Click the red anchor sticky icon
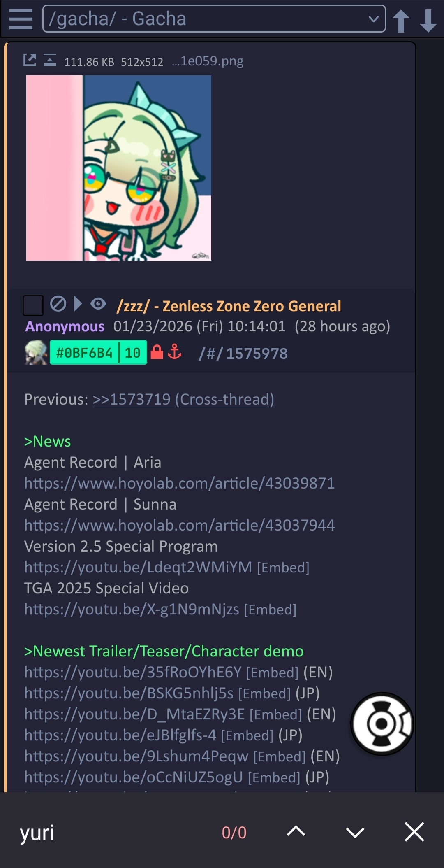Image resolution: width=444 pixels, height=868 pixels. click(x=175, y=352)
